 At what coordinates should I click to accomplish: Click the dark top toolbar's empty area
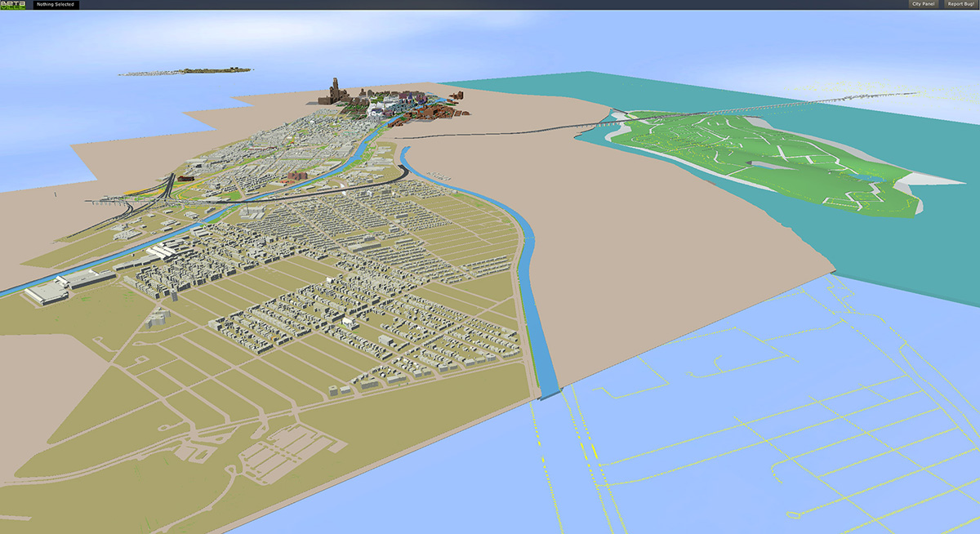pyautogui.click(x=490, y=5)
